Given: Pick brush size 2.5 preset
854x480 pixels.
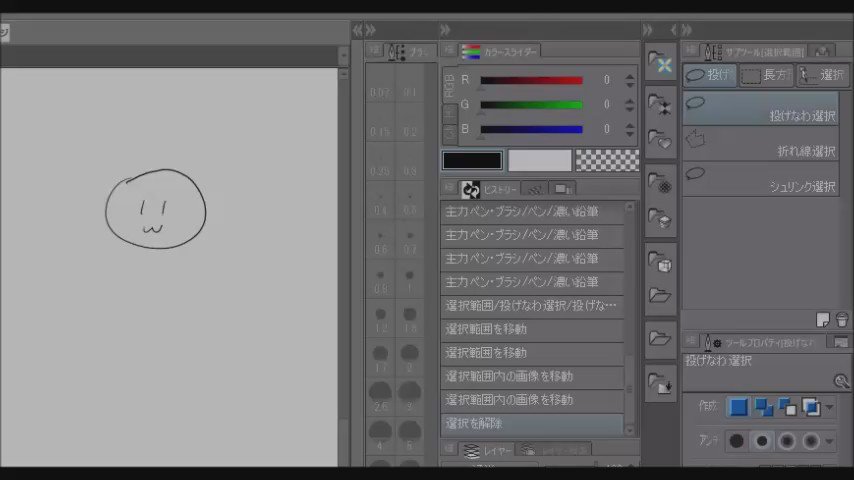Looking at the screenshot, I should click(x=380, y=398).
